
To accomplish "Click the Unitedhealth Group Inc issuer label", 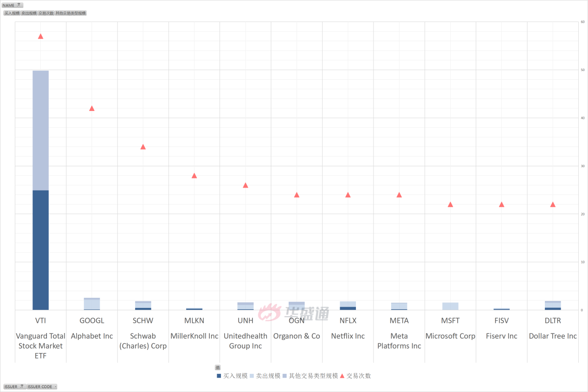I will click(x=246, y=341).
